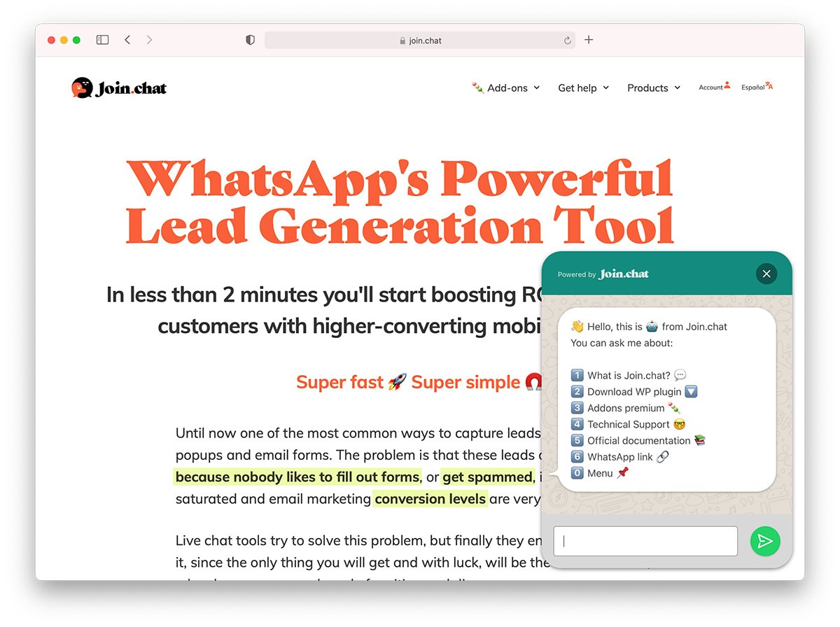This screenshot has width=840, height=627.
Task: Go back with the browser back arrow
Action: (127, 40)
